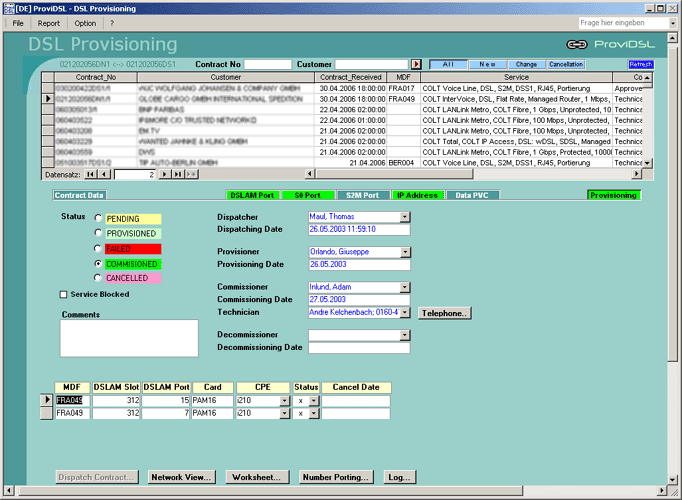The height and width of the screenshot is (500, 682).
Task: Click the search go arrow beside Customer field
Action: [416, 64]
